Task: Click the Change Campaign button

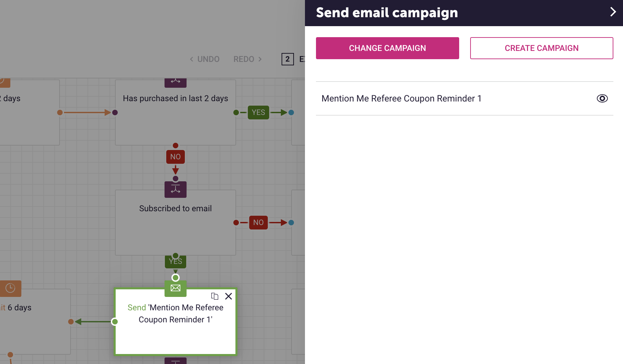Action: pyautogui.click(x=388, y=48)
